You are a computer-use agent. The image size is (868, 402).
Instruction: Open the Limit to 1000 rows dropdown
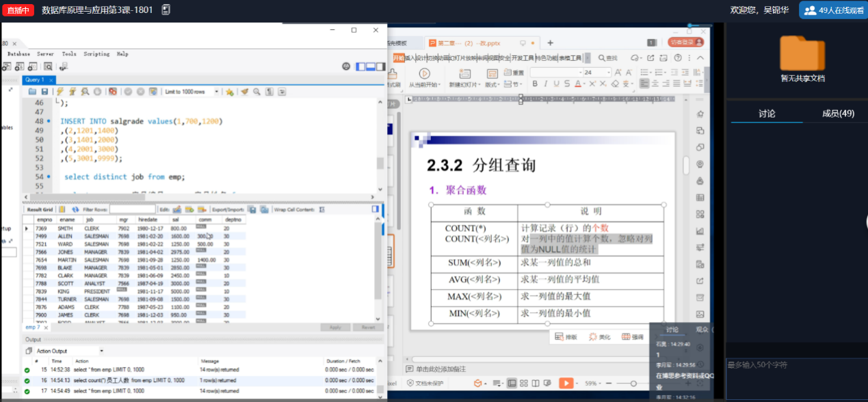click(x=215, y=91)
